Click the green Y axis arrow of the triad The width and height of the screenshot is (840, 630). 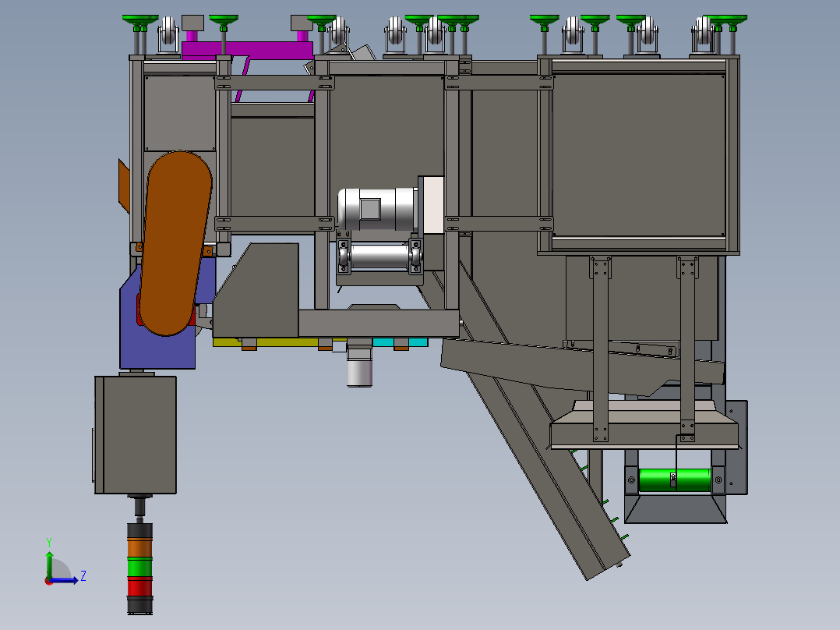(49, 564)
